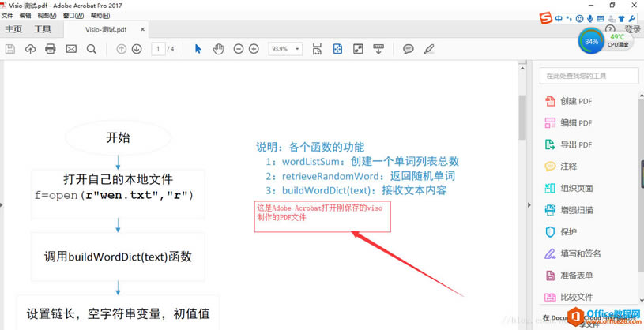Screen dimensions: 644x330
Task: Click the cloud upload icon
Action: coord(30,49)
